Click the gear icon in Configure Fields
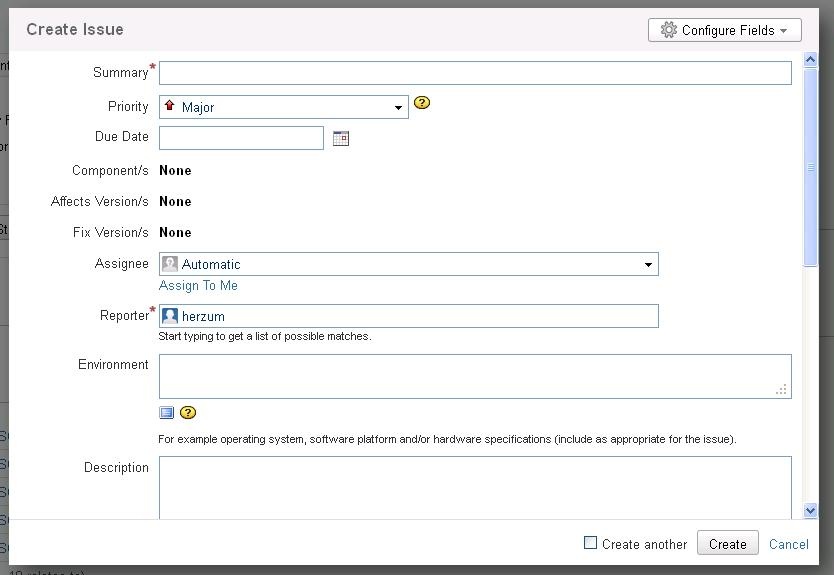Screen dimensions: 834x575 (669, 30)
